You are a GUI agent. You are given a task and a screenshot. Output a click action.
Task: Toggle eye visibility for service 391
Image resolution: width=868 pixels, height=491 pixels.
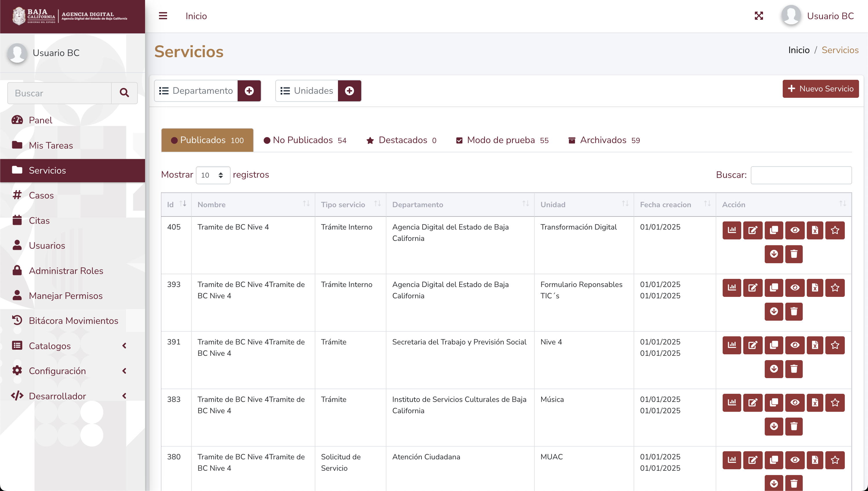[x=795, y=345]
